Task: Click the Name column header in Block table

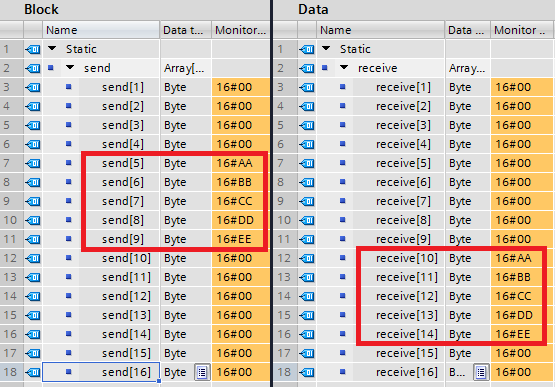Action: pyautogui.click(x=101, y=30)
